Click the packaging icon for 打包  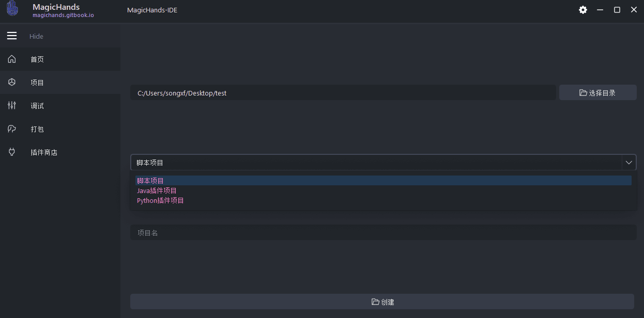coord(12,129)
